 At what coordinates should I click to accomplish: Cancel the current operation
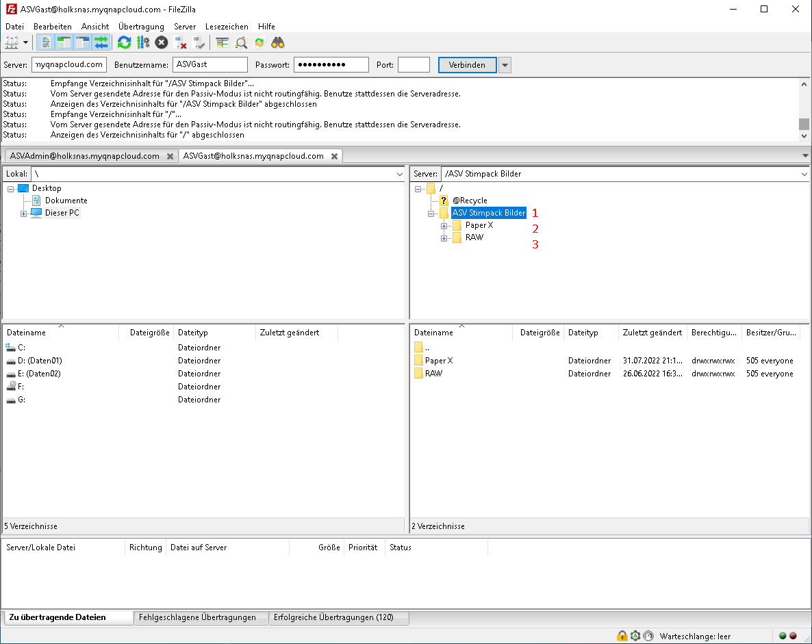coord(162,42)
